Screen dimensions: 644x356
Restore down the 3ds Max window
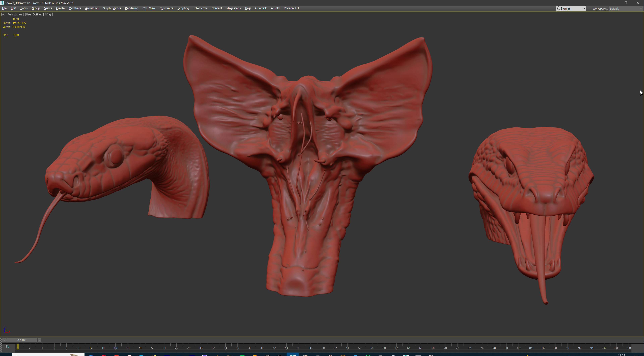[x=626, y=3]
